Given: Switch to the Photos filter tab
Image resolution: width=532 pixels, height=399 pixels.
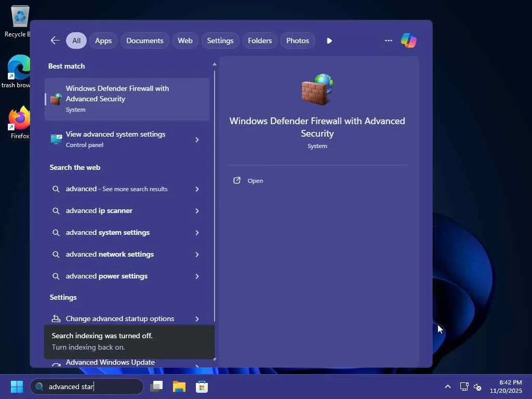Looking at the screenshot, I should pos(298,41).
